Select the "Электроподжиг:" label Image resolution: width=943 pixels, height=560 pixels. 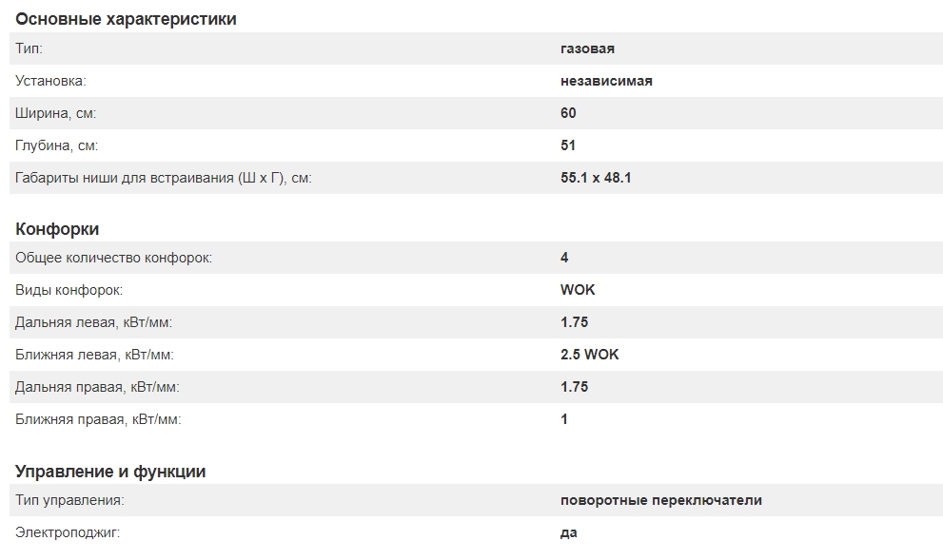tap(68, 532)
